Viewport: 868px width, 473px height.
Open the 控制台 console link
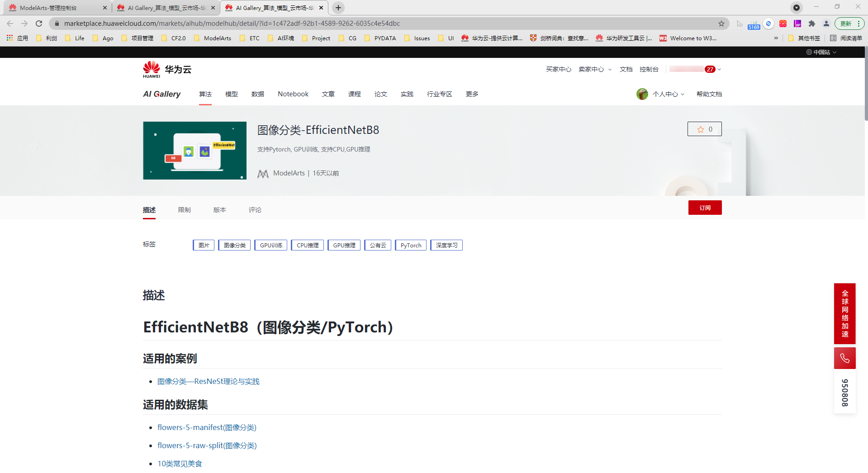(649, 69)
